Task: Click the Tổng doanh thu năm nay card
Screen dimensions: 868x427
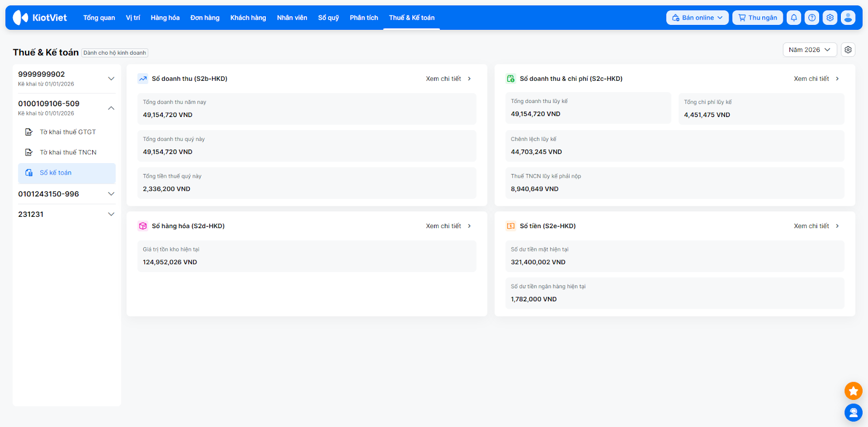Action: [307, 109]
